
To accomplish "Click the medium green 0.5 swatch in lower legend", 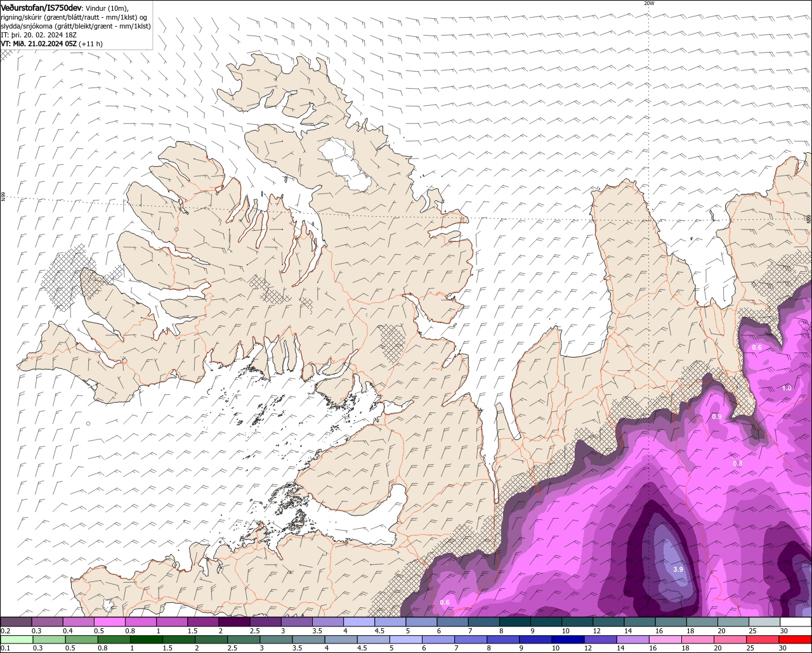I will point(82,640).
